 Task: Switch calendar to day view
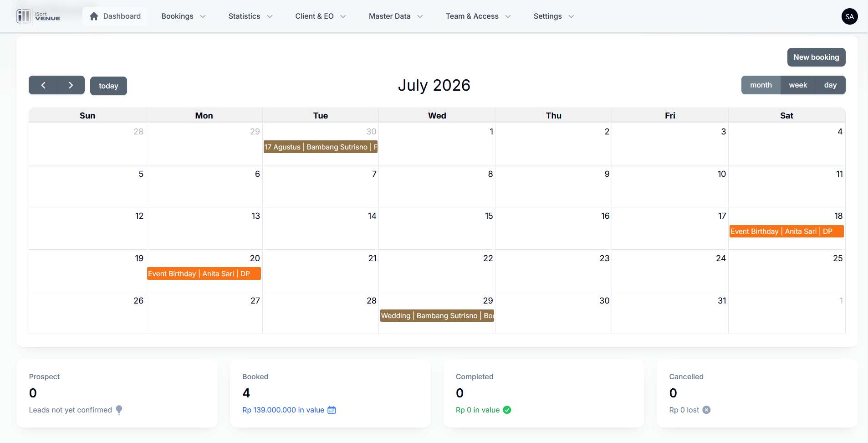pyautogui.click(x=830, y=85)
